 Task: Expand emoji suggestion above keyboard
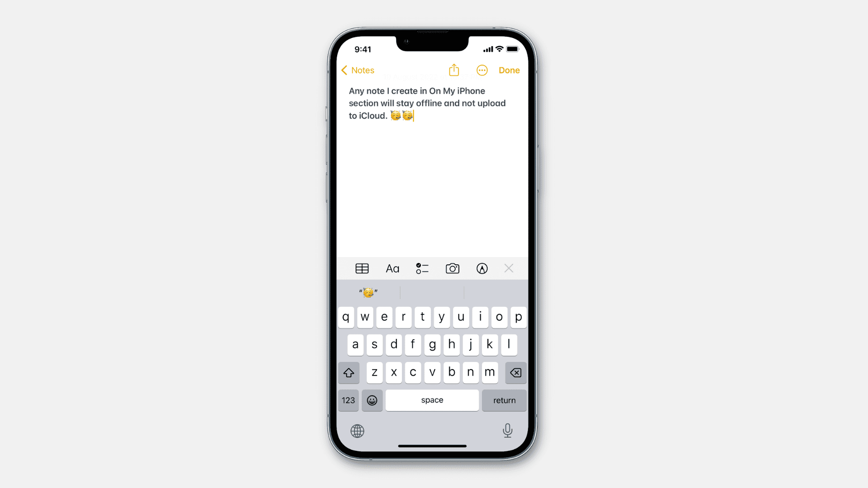tap(368, 292)
